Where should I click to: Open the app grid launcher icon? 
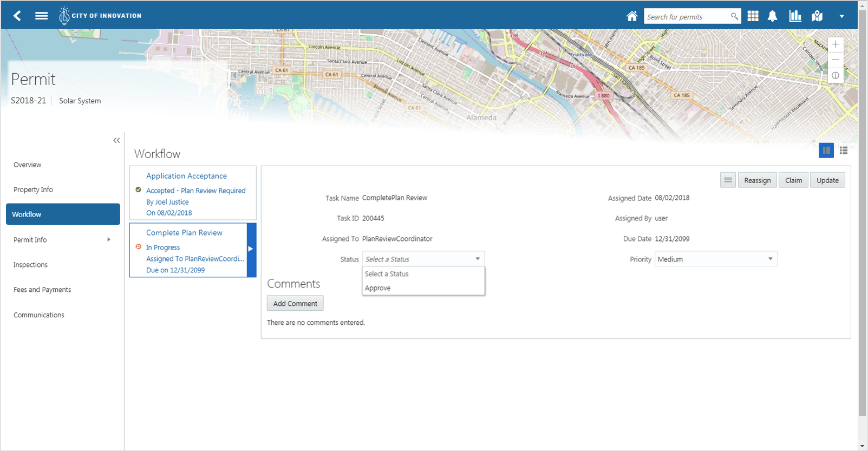(x=753, y=16)
